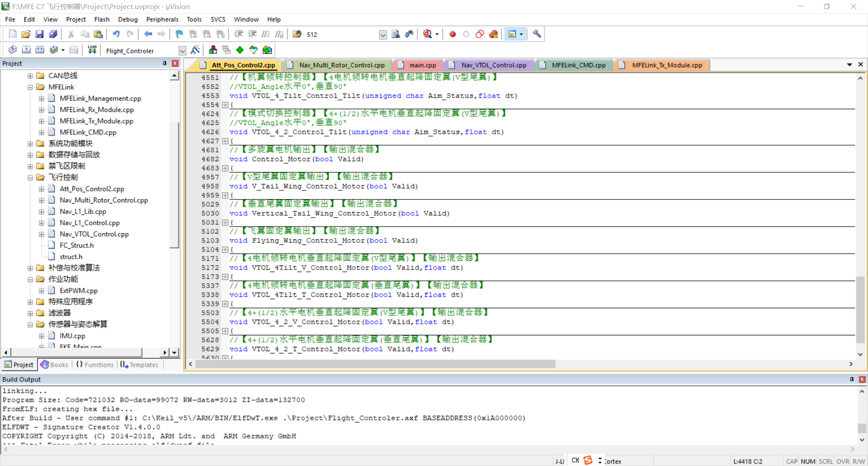Click the Undo arrow icon
Viewport: 868px width, 466px height.
116,34
